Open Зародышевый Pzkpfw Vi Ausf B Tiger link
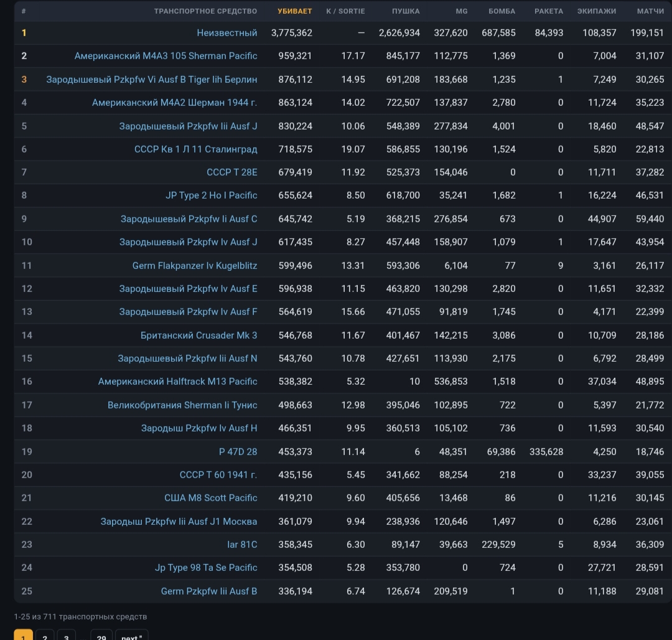Viewport: 672px width, 640px height. point(152,79)
